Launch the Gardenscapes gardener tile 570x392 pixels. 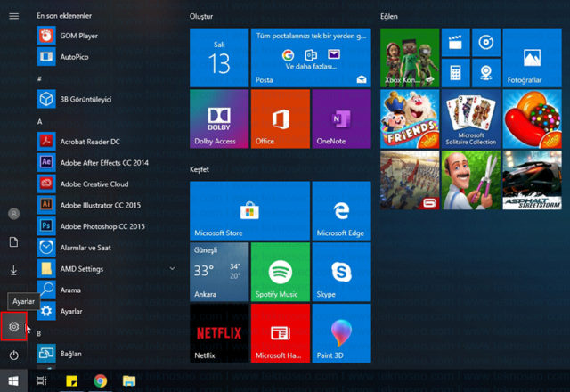tap(471, 180)
